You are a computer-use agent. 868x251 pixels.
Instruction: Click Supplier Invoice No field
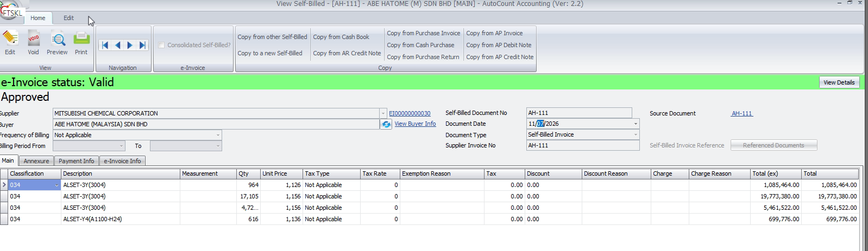point(583,145)
